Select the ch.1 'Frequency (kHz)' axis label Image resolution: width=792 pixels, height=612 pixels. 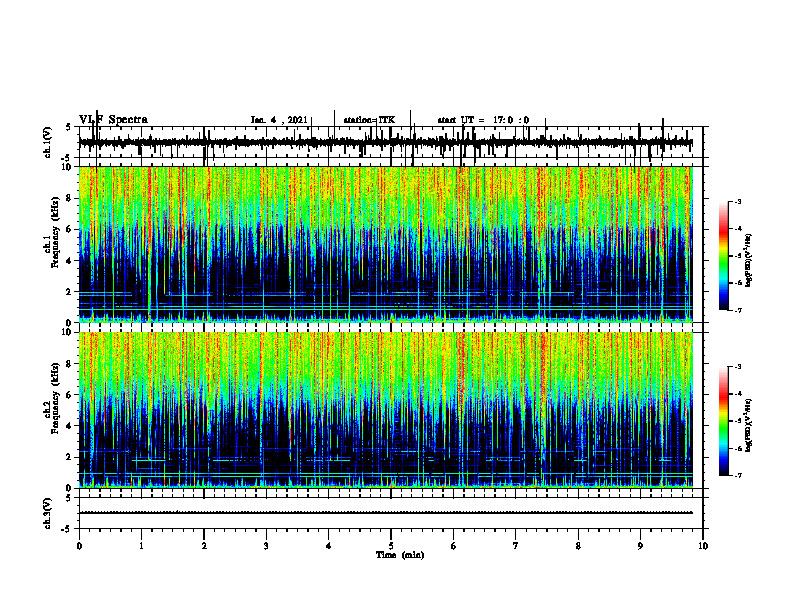(x=55, y=232)
